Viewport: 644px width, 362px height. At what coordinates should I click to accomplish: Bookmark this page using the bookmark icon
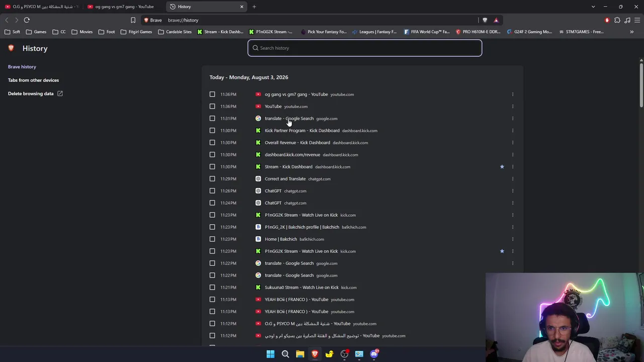[133, 20]
